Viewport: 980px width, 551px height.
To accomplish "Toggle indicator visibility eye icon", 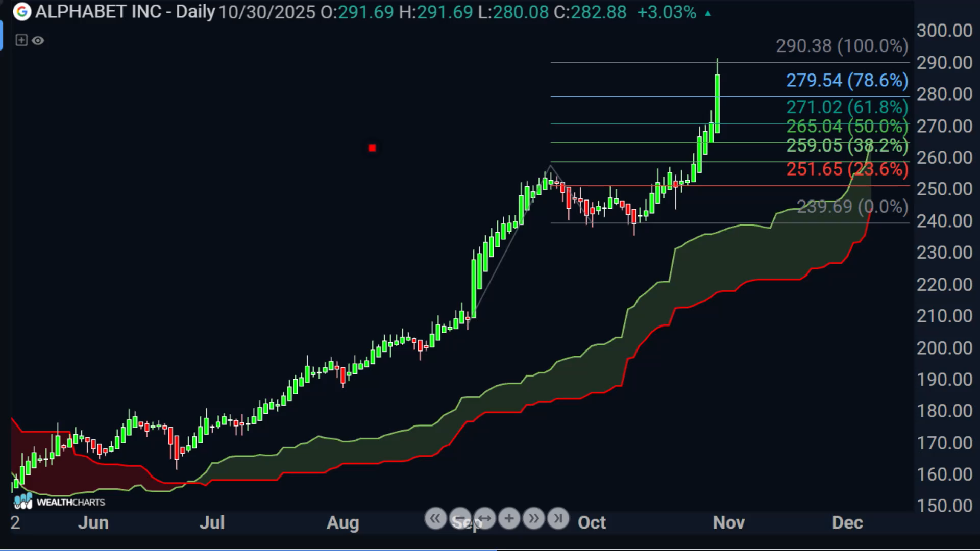I will 38,41.
